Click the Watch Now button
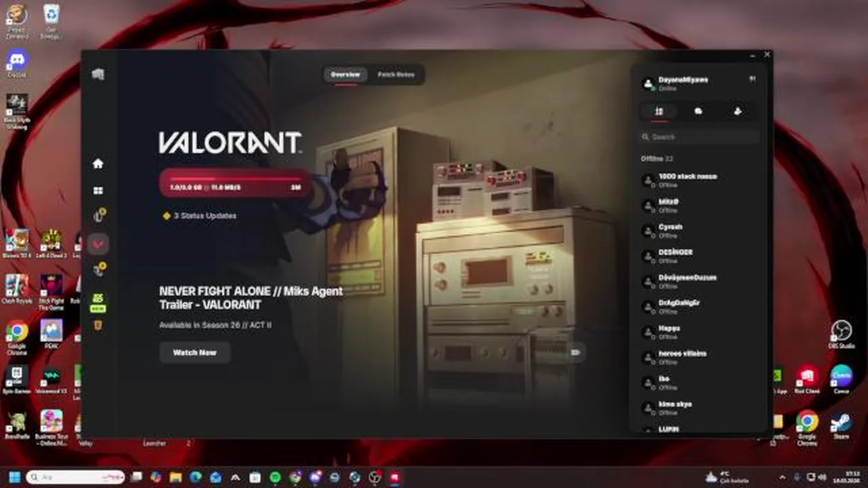This screenshot has width=868, height=488. point(195,352)
